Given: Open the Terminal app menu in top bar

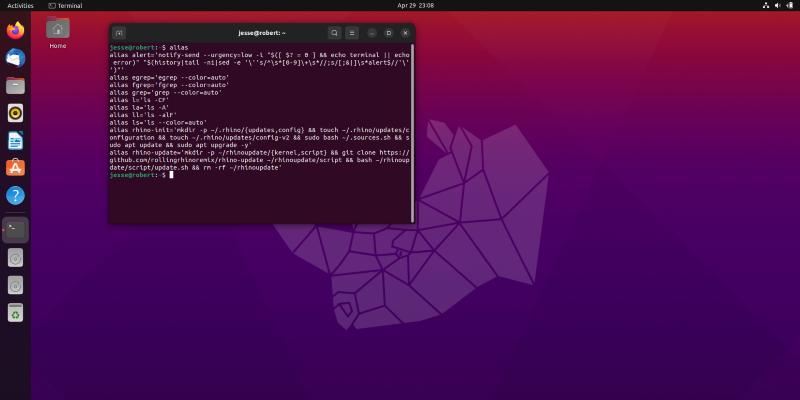Looking at the screenshot, I should click(x=65, y=5).
